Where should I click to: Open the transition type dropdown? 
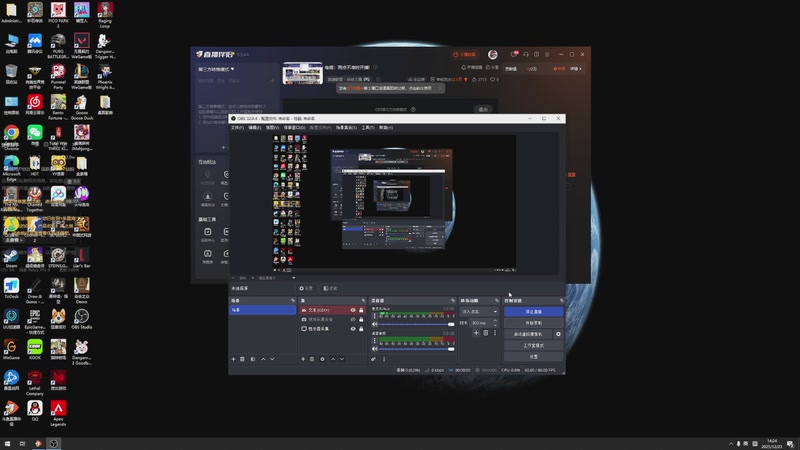(479, 311)
